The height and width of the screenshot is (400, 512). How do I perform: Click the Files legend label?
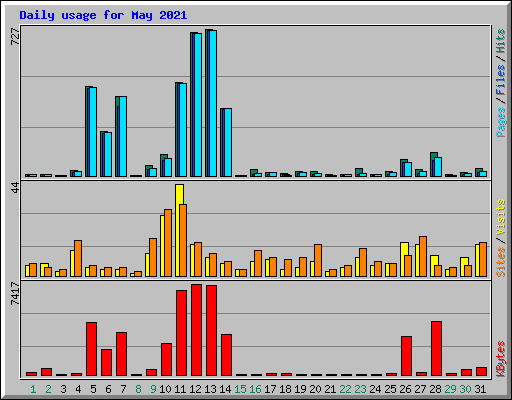click(x=501, y=80)
